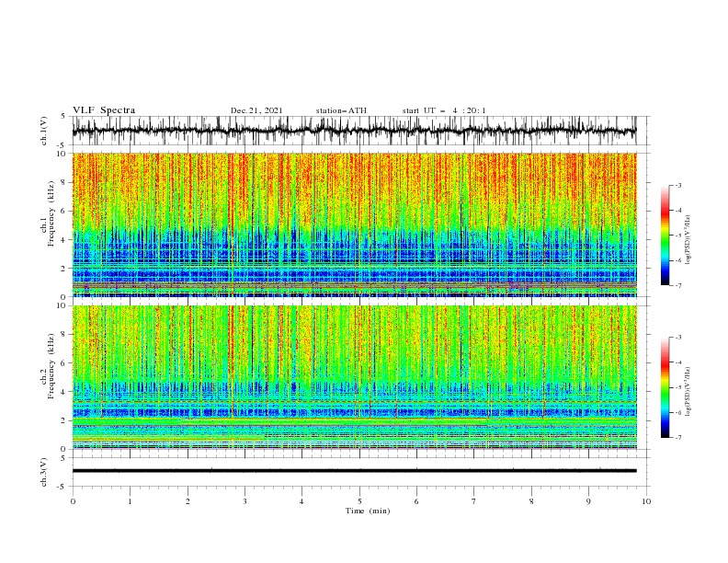Click the log(PSD) label beside ch.2 colorbar
The width and height of the screenshot is (728, 563).
click(688, 392)
